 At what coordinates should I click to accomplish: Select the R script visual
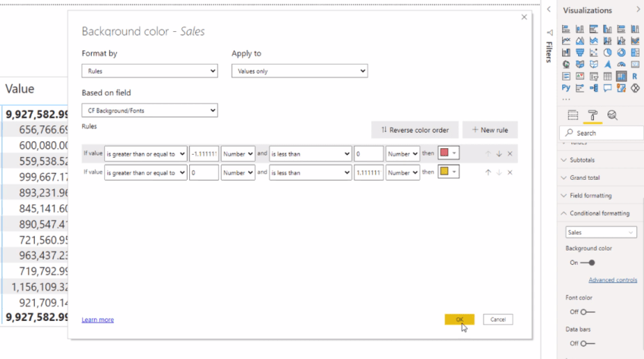pos(635,77)
